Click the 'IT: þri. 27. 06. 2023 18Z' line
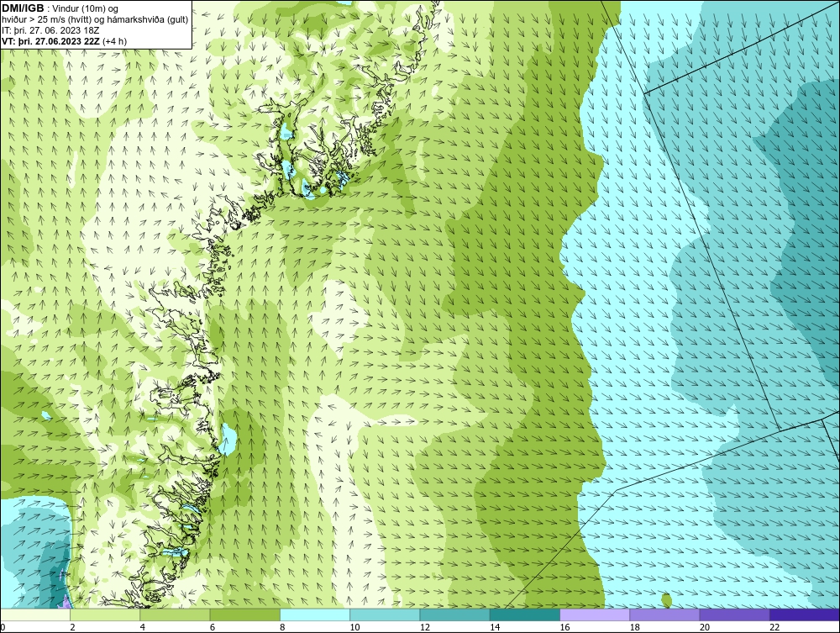840x633 pixels. [x=50, y=30]
